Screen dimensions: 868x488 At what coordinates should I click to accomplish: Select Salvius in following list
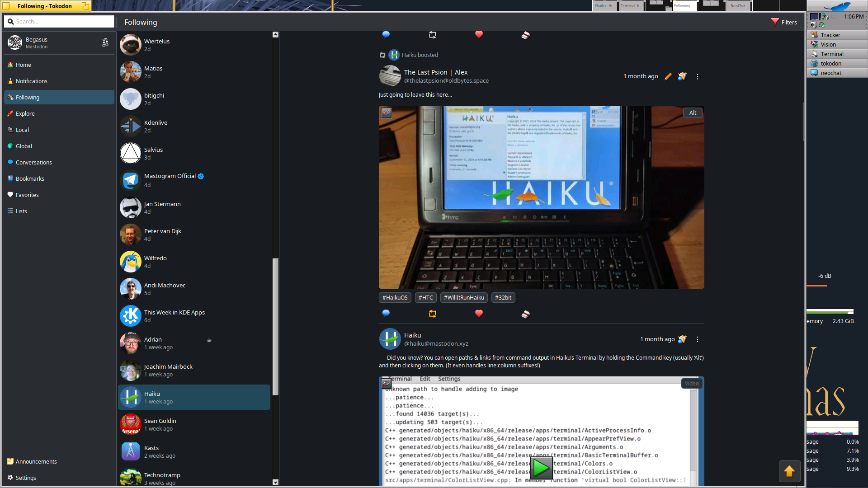(194, 153)
